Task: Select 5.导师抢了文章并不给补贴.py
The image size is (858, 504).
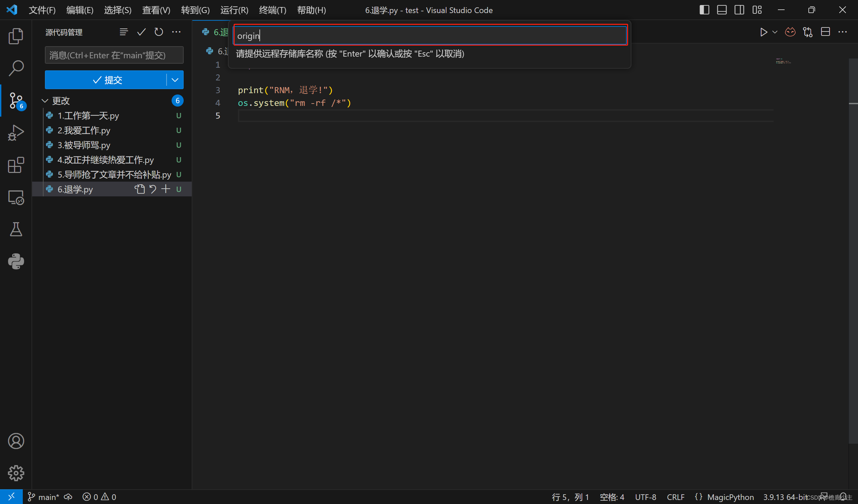Action: tap(112, 174)
